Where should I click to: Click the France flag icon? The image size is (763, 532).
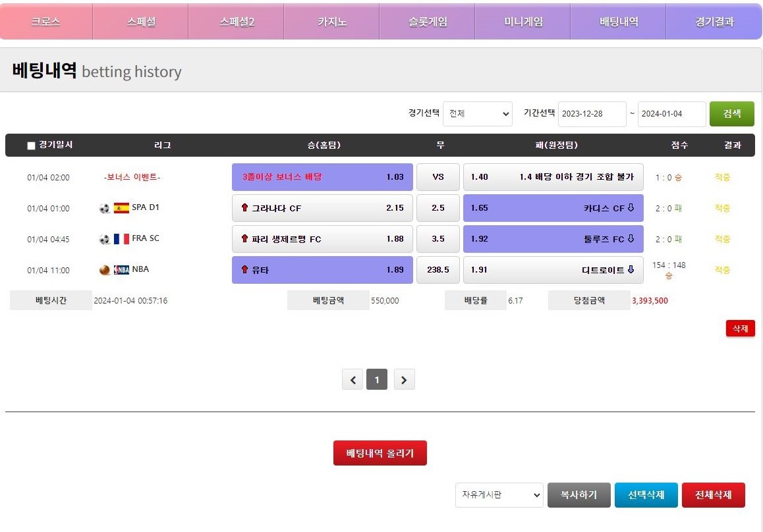[121, 239]
